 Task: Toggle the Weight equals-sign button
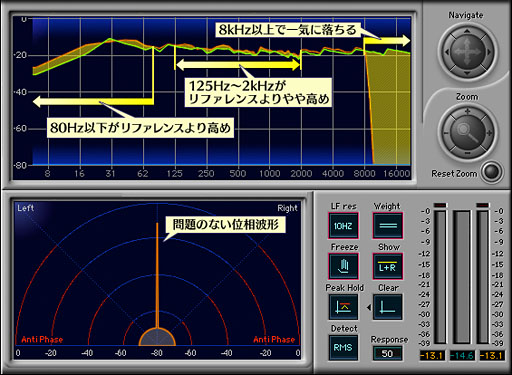[x=388, y=226]
